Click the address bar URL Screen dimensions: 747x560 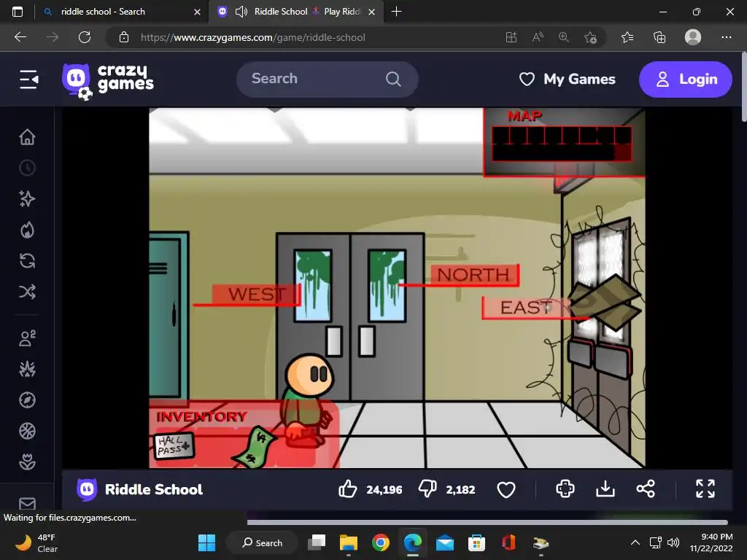click(x=252, y=37)
